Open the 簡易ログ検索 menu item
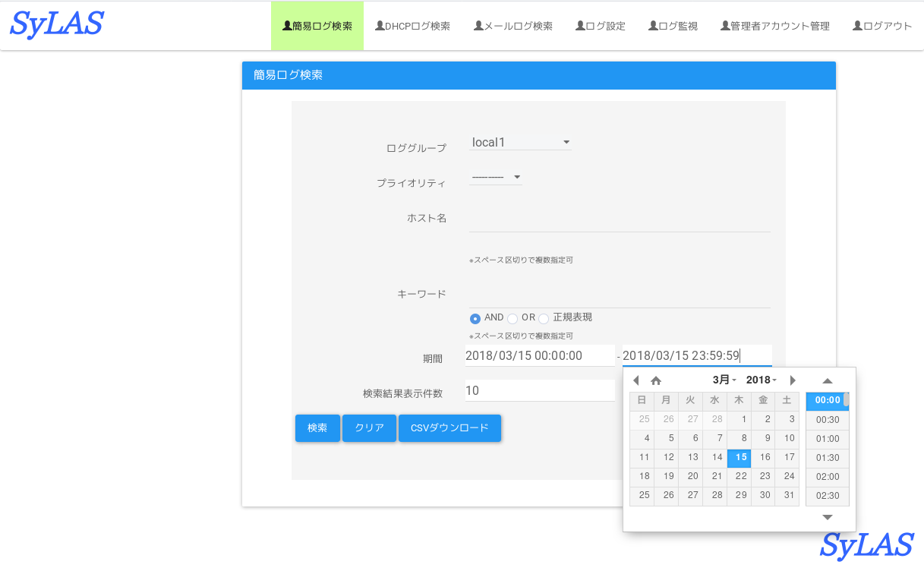The image size is (924, 571). coord(317,26)
